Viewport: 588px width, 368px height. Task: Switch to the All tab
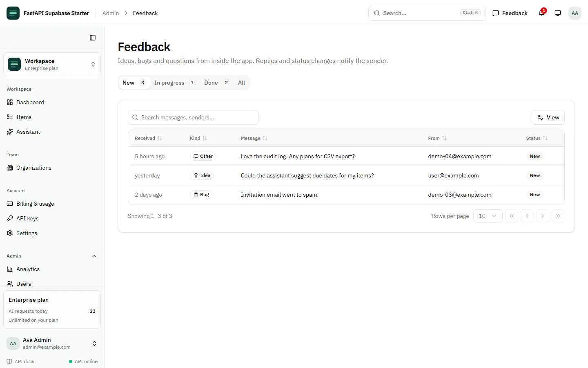pyautogui.click(x=241, y=83)
